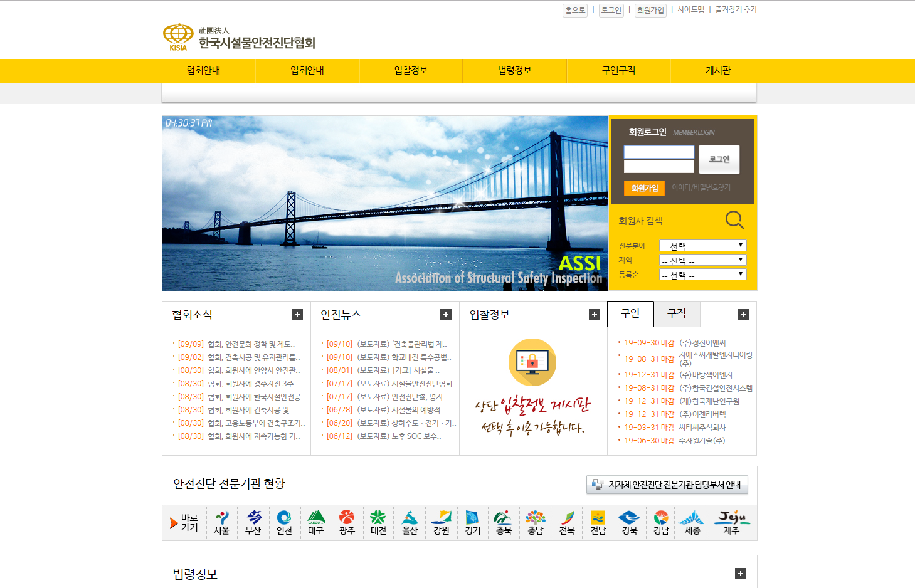Click the password input field
The image size is (915, 588).
(x=659, y=166)
